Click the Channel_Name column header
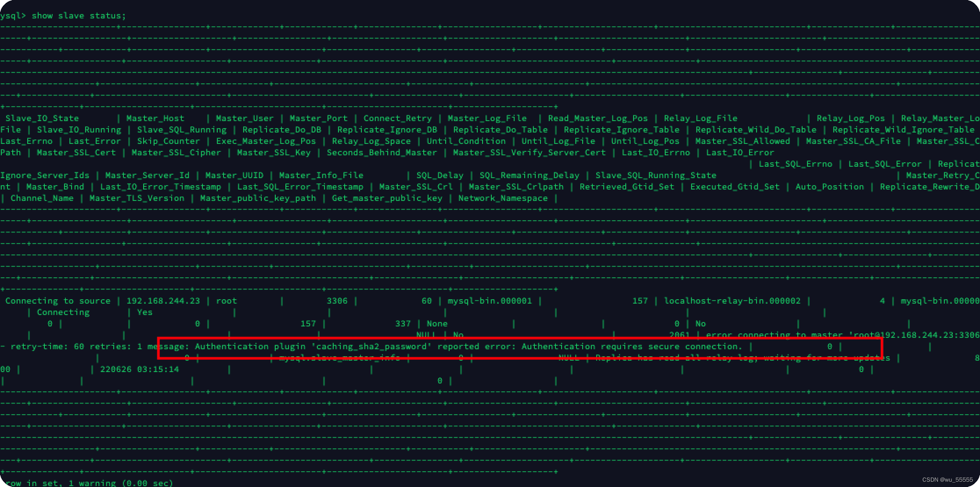The image size is (980, 487). coord(42,198)
